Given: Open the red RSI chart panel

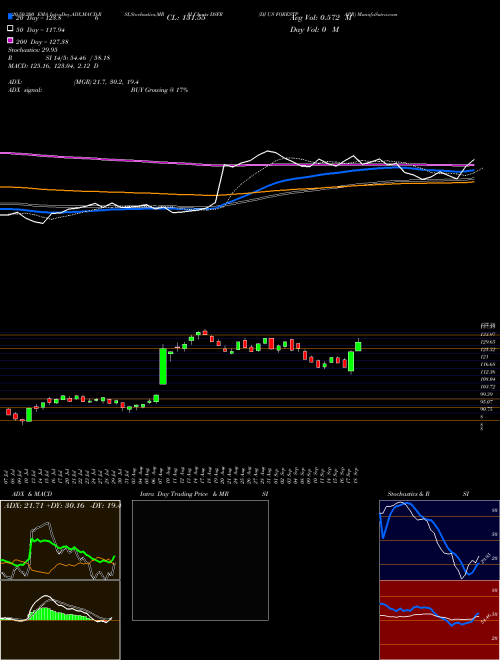Looking at the screenshot, I should [439, 620].
